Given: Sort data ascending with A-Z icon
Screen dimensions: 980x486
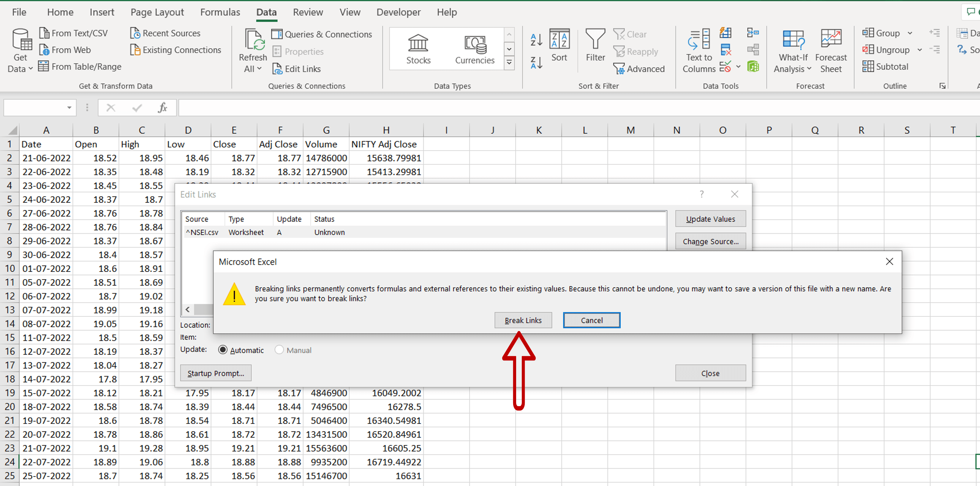Looking at the screenshot, I should pyautogui.click(x=536, y=39).
